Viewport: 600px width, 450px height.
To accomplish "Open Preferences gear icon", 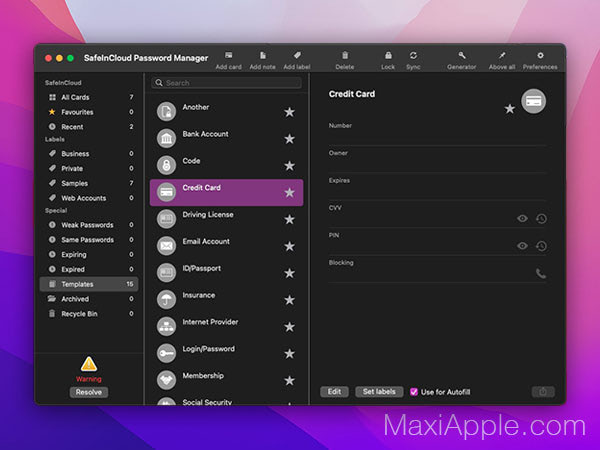I will [x=540, y=55].
